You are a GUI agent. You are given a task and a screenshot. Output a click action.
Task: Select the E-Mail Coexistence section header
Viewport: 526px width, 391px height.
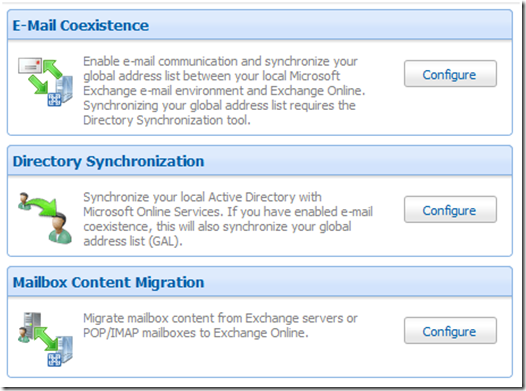coord(260,25)
